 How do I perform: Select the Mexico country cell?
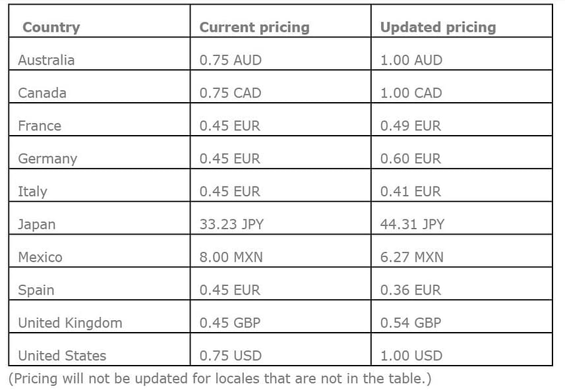tap(40, 257)
